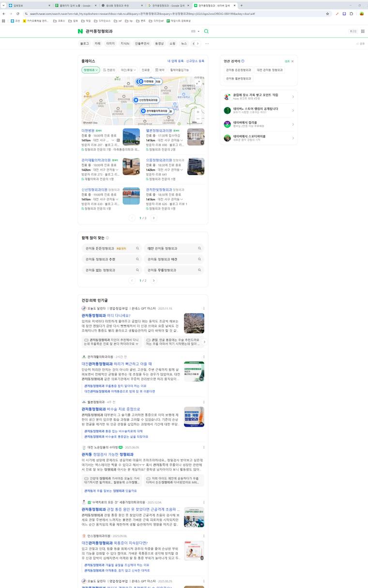Click the 신규장소 등록 link
368x588 pixels.
(x=196, y=61)
